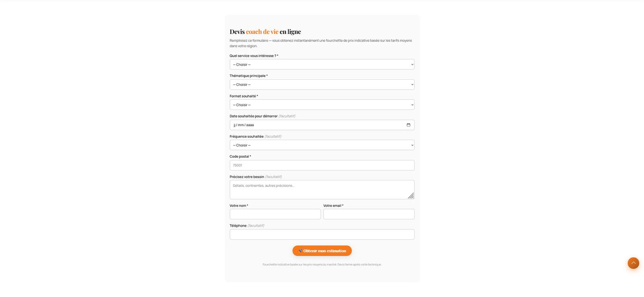644x297 pixels.
Task: Click the scroll-to-top arrow button
Action: click(633, 263)
